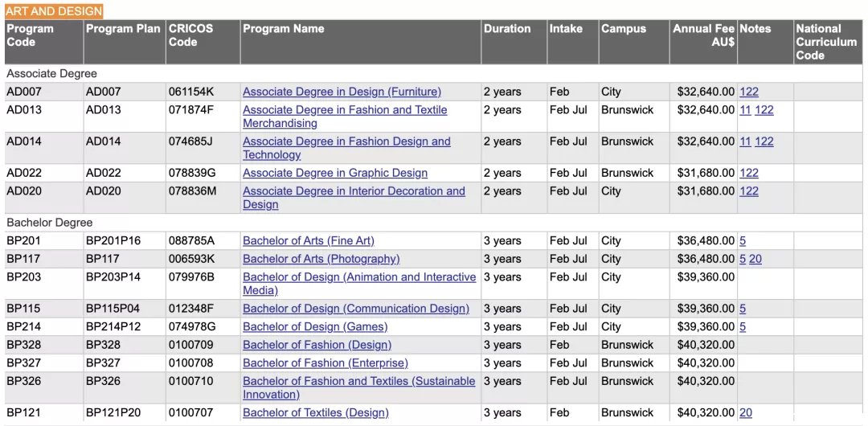The height and width of the screenshot is (426, 868).
Task: Click note 11 in the AD013 row
Action: pos(745,110)
